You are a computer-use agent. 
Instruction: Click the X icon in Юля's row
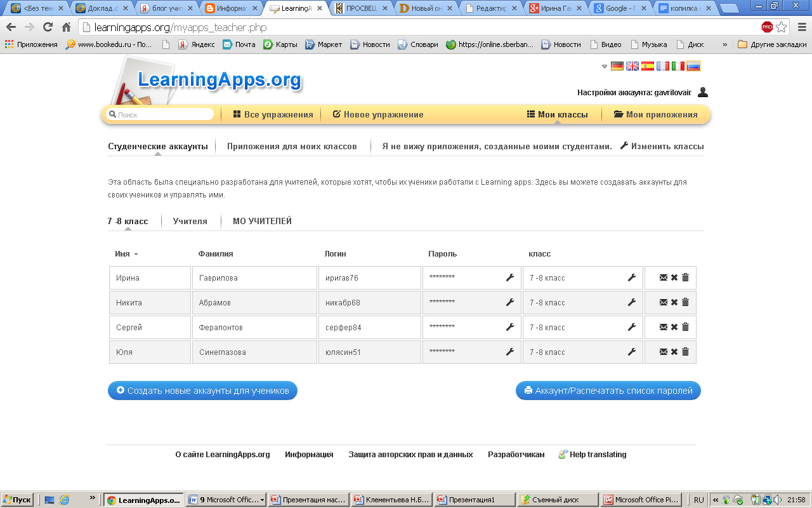click(674, 352)
